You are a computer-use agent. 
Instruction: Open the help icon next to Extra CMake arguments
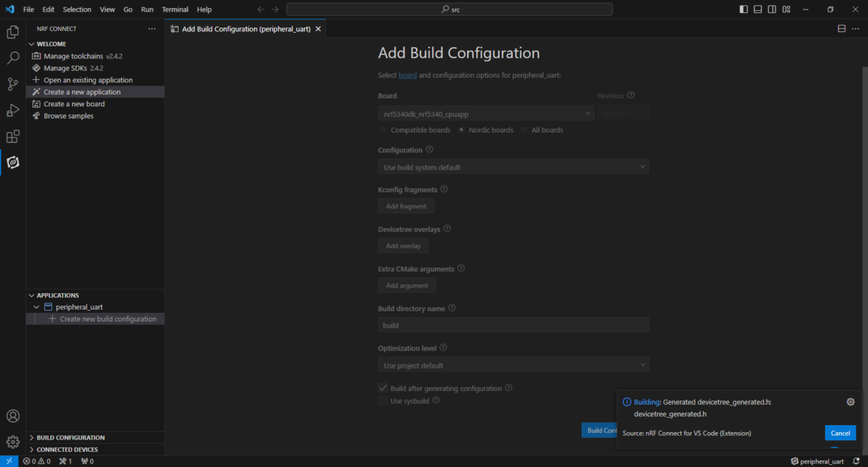[x=461, y=268]
